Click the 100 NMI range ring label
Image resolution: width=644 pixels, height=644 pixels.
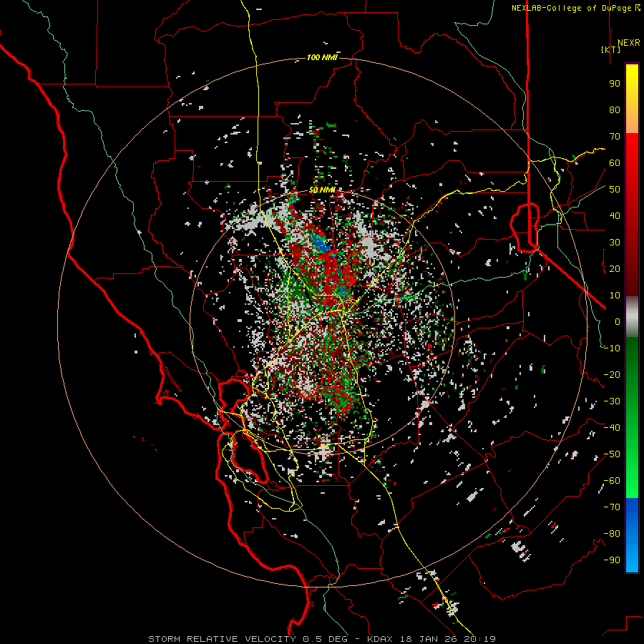[322, 57]
